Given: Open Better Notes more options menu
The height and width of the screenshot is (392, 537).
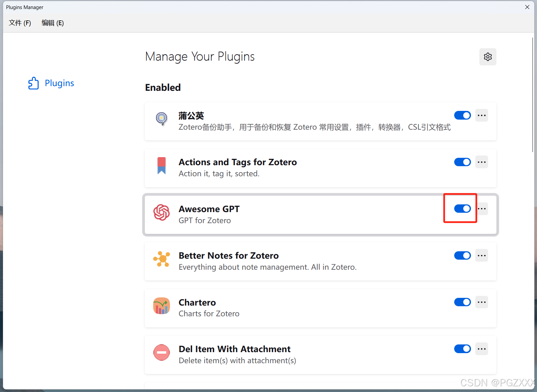Looking at the screenshot, I should pos(482,256).
